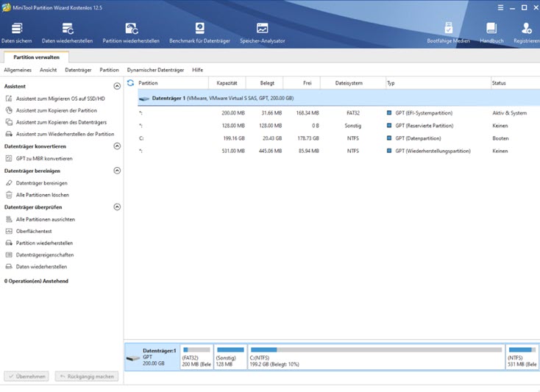540x392 pixels.
Task: Select Sonstig 128 MB block in disk map
Action: point(230,357)
